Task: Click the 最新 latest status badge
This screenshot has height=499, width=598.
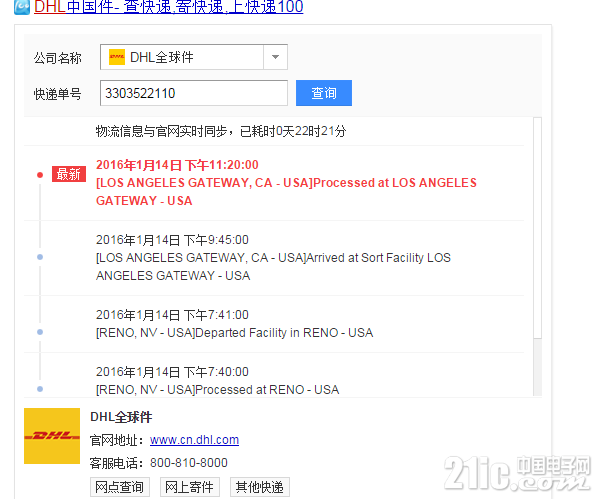Action: (69, 174)
